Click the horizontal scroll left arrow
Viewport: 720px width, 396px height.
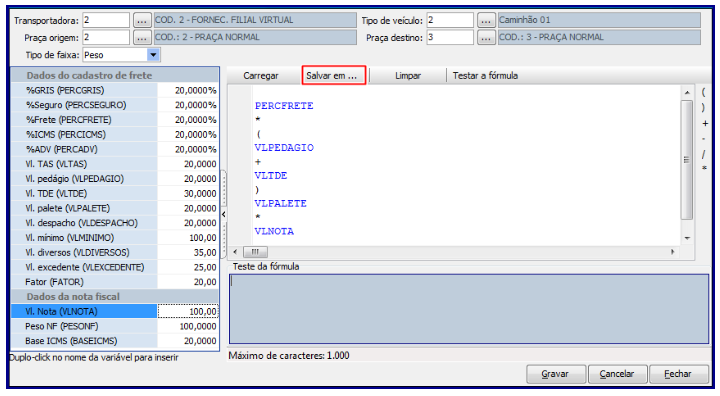click(x=235, y=252)
